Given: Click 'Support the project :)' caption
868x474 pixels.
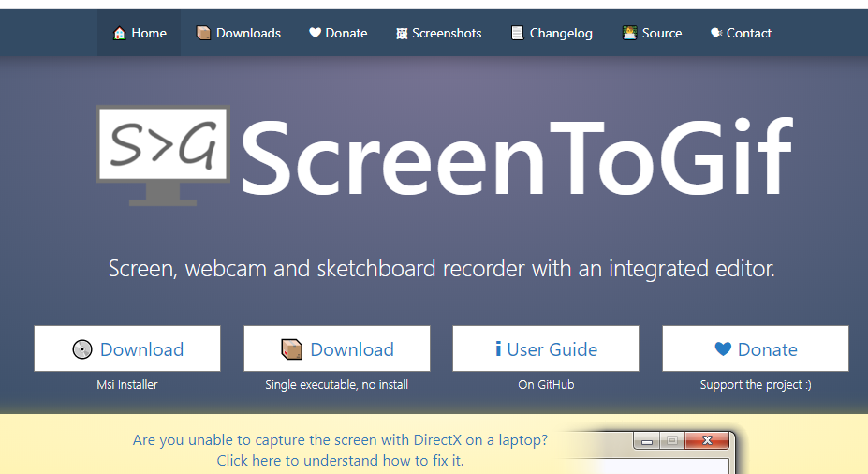Looking at the screenshot, I should click(x=756, y=384).
